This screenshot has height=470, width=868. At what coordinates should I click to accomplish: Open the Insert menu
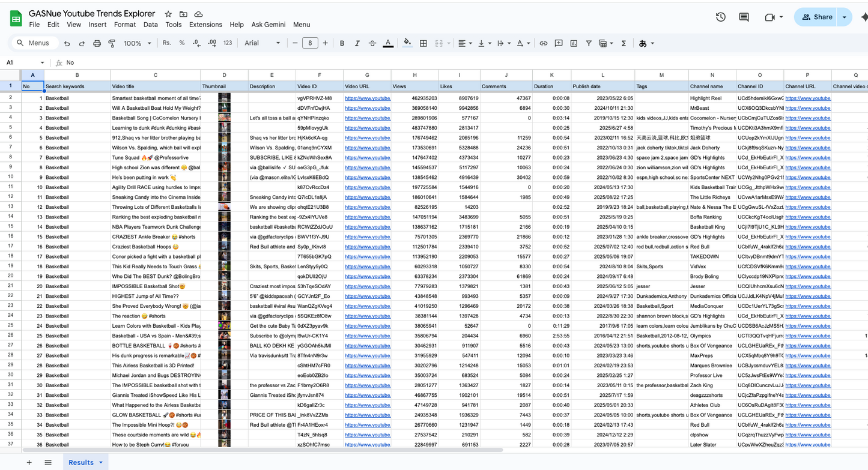coord(97,25)
